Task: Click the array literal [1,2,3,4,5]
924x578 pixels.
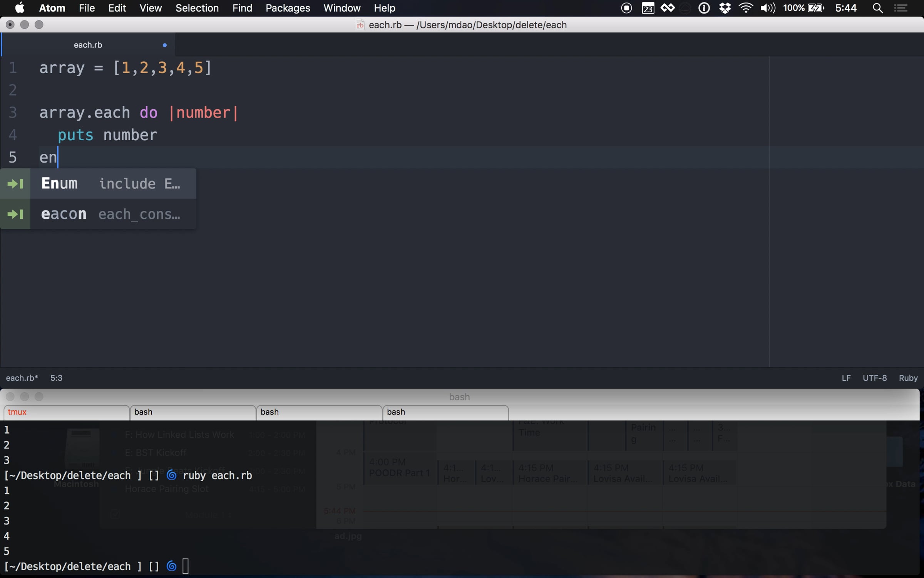Action: [162, 68]
